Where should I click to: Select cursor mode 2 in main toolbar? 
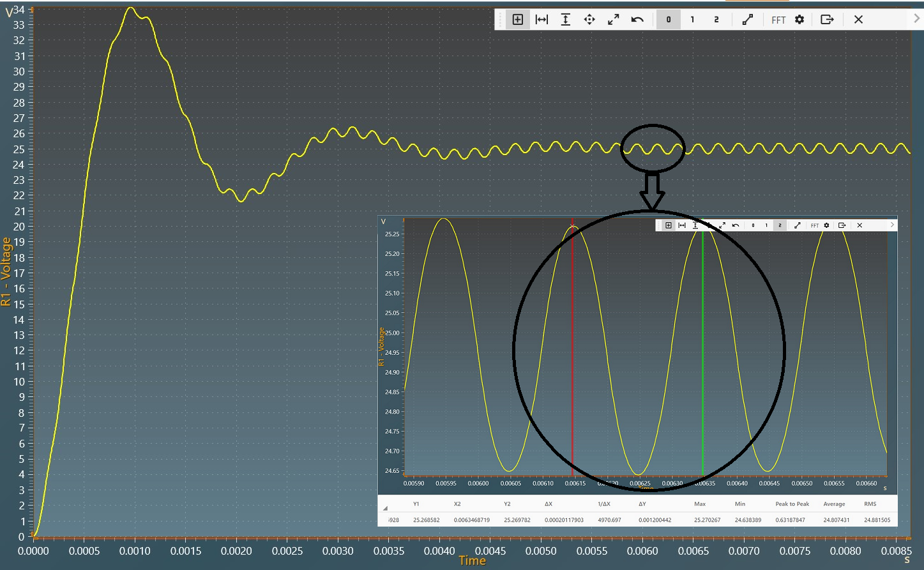[x=716, y=20]
